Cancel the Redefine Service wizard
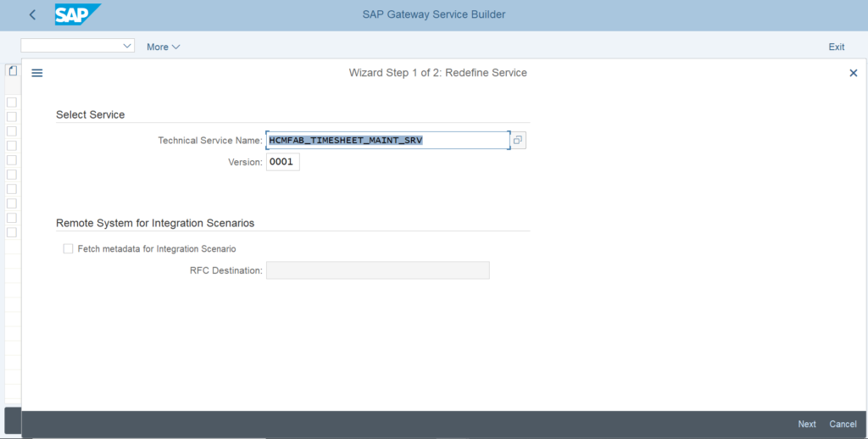The height and width of the screenshot is (439, 868). coord(843,424)
